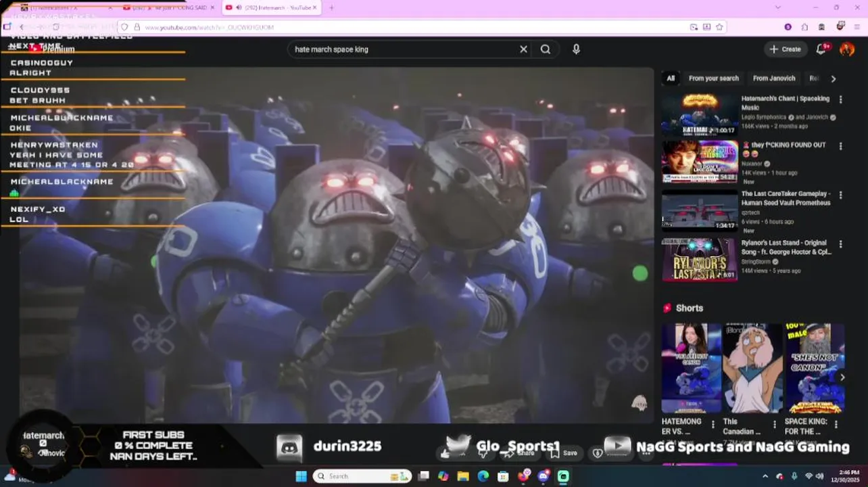The width and height of the screenshot is (868, 487).
Task: Open browser extensions puzzle icon
Action: (x=804, y=27)
